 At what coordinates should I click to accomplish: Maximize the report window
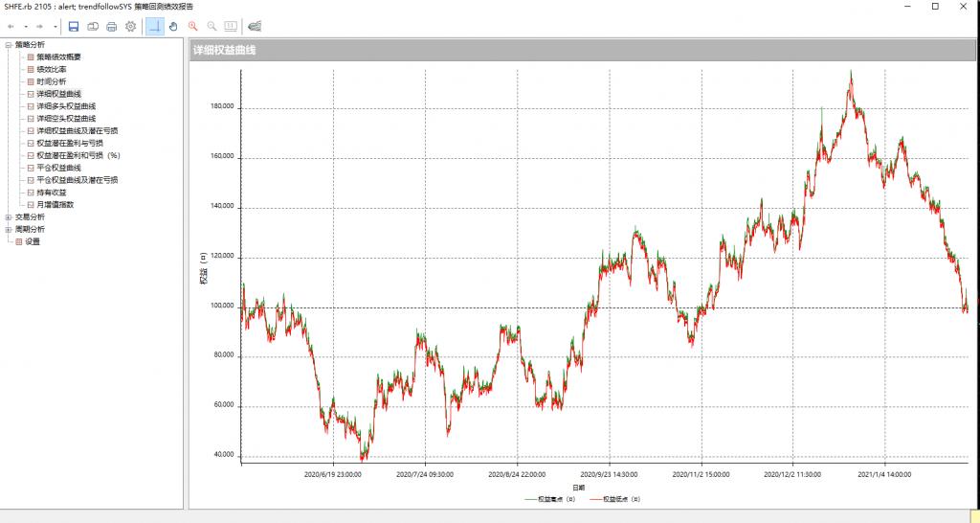pos(936,7)
